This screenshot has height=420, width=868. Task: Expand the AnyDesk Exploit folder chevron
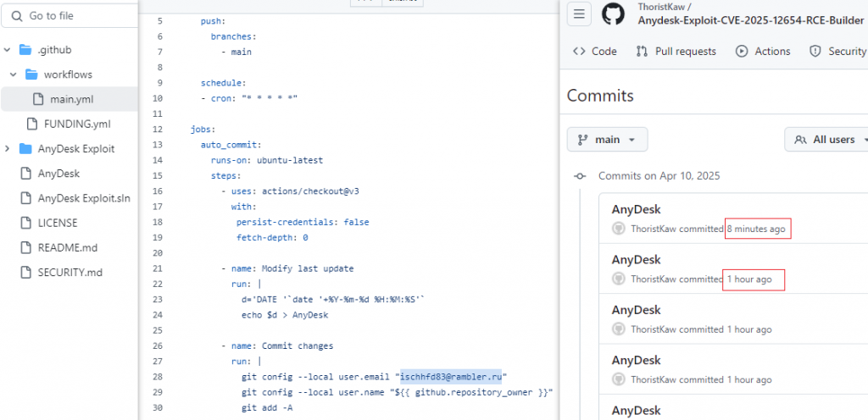[x=7, y=149]
